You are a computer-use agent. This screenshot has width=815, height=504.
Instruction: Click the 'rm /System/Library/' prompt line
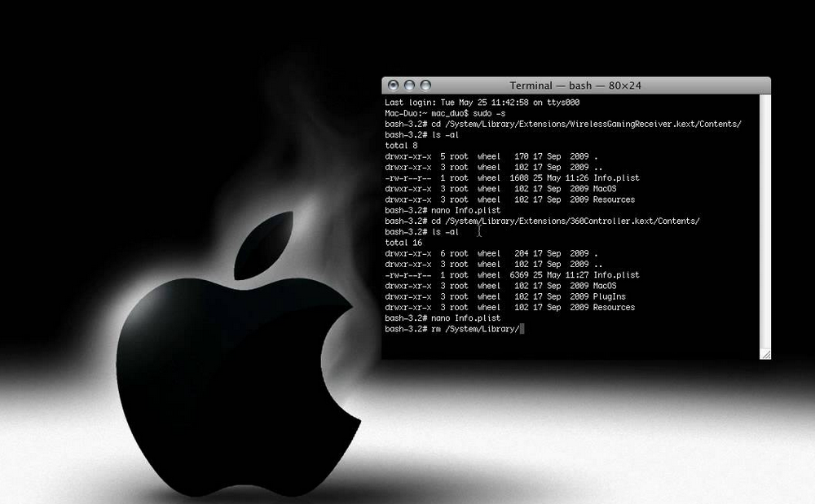(454, 329)
